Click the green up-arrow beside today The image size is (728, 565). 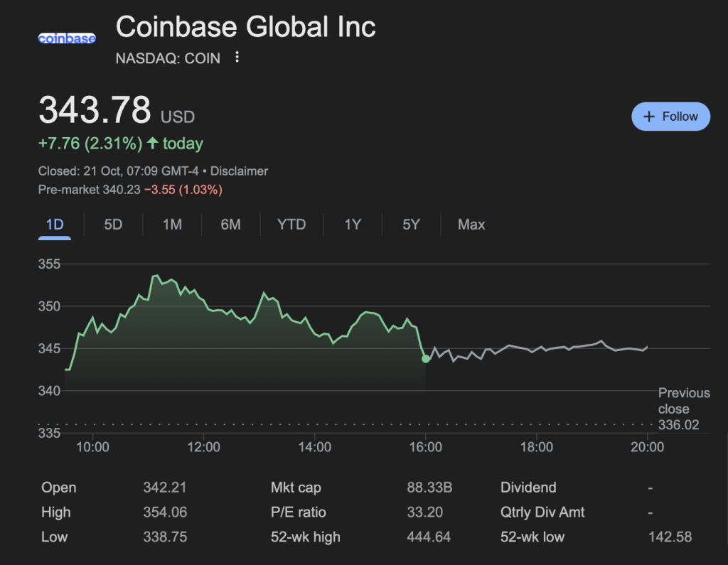[x=152, y=144]
